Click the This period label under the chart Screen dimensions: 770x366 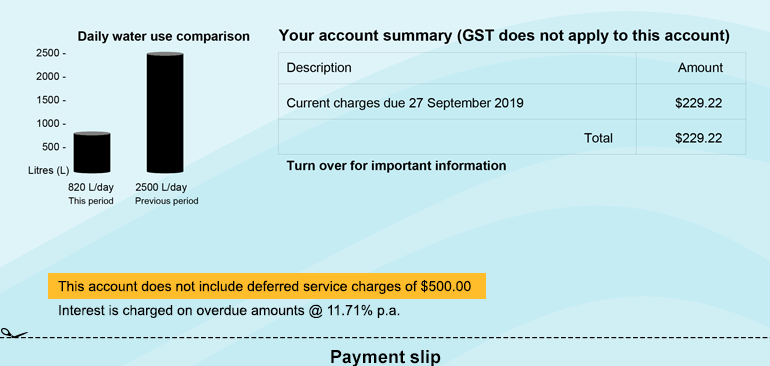click(91, 201)
